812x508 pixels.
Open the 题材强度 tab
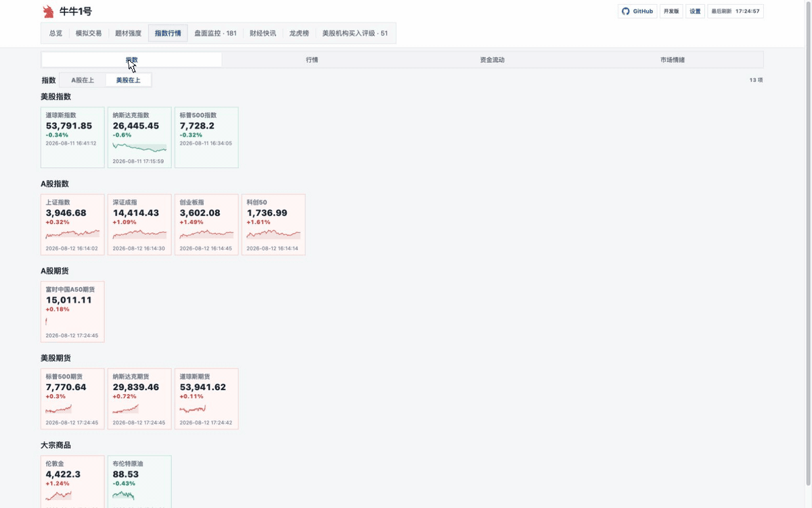click(129, 33)
